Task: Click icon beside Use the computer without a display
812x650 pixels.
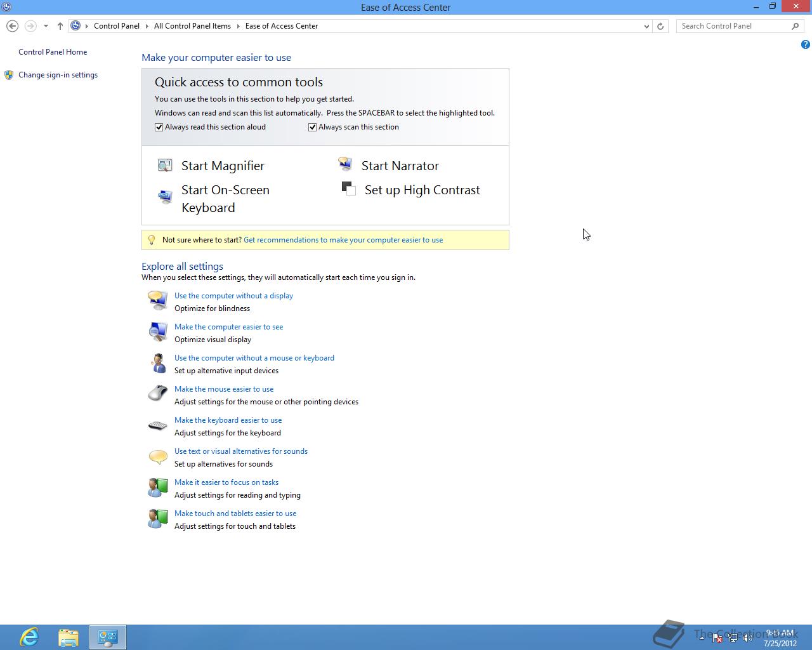Action: coord(157,300)
